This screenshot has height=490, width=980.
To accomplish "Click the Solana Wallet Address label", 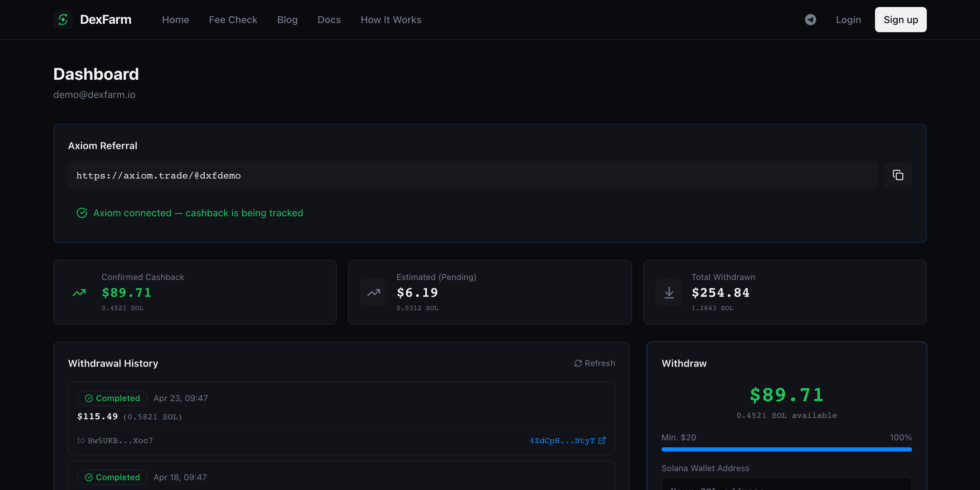I will [705, 468].
